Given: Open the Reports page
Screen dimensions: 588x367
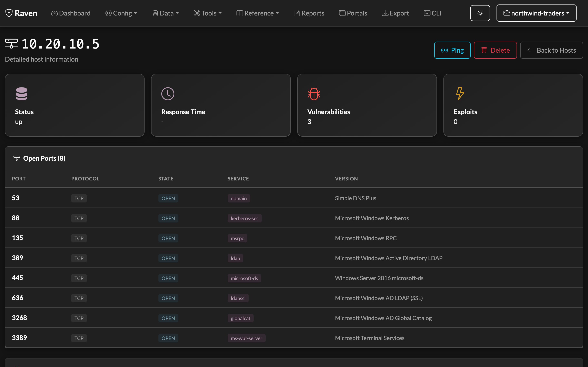Looking at the screenshot, I should click(x=309, y=13).
